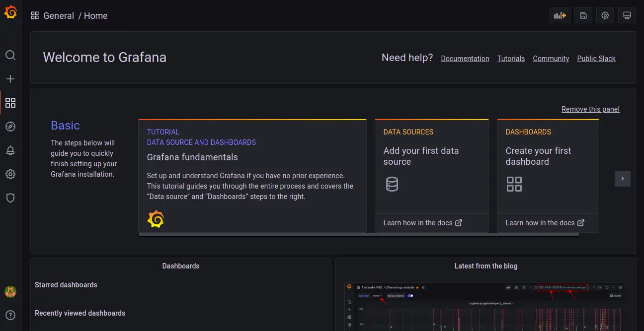Image resolution: width=644 pixels, height=331 pixels.
Task: Click the Create plus icon
Action: pos(10,79)
